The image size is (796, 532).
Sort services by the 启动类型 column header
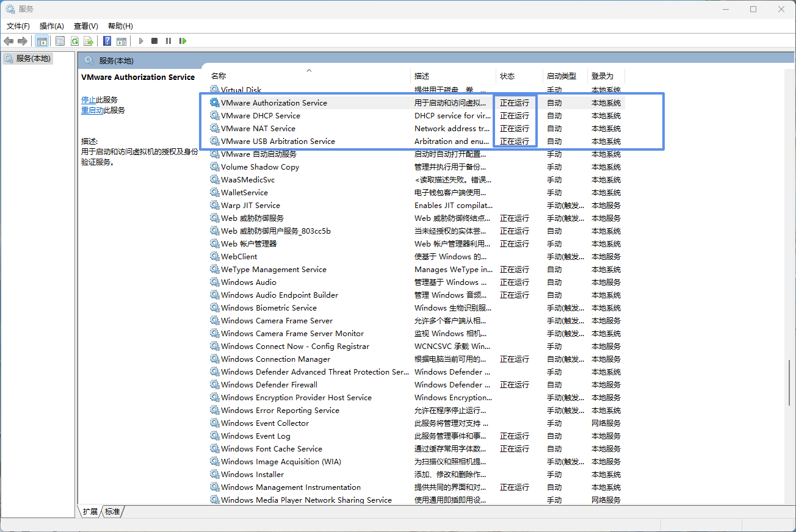click(561, 76)
